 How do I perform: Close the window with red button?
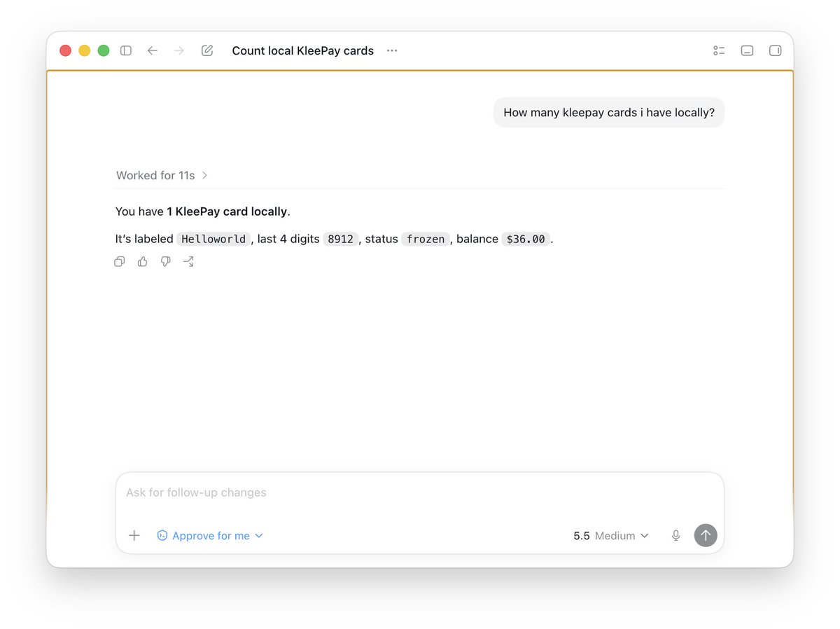click(66, 50)
